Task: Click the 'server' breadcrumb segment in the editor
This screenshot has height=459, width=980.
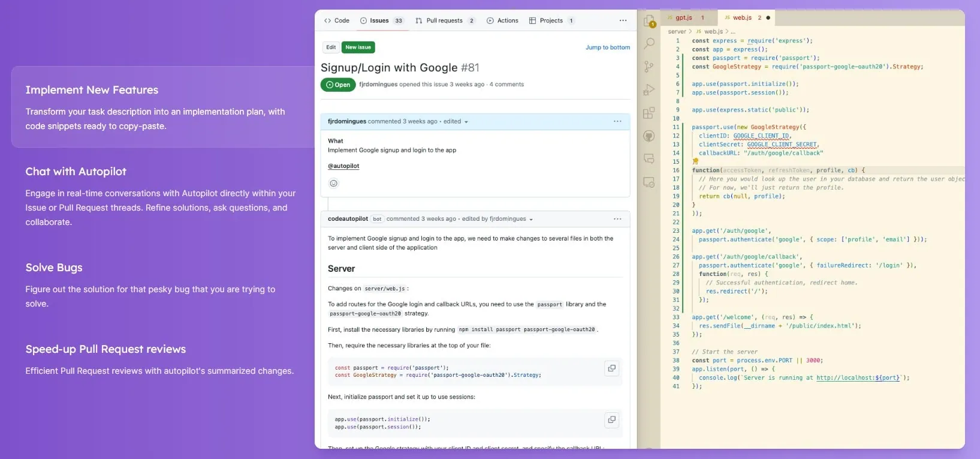Action: (677, 32)
